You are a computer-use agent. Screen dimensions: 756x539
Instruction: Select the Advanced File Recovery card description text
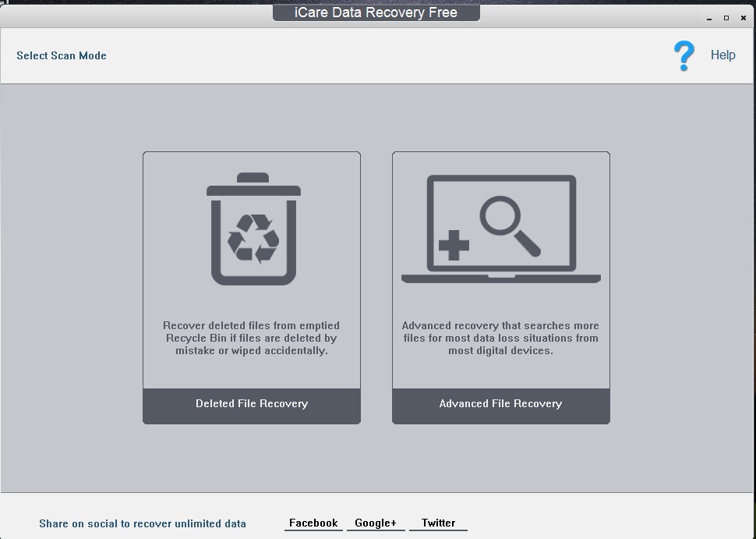click(x=500, y=338)
